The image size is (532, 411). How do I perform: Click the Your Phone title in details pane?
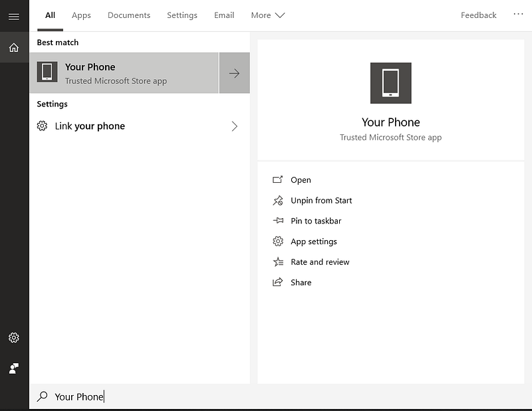(390, 122)
